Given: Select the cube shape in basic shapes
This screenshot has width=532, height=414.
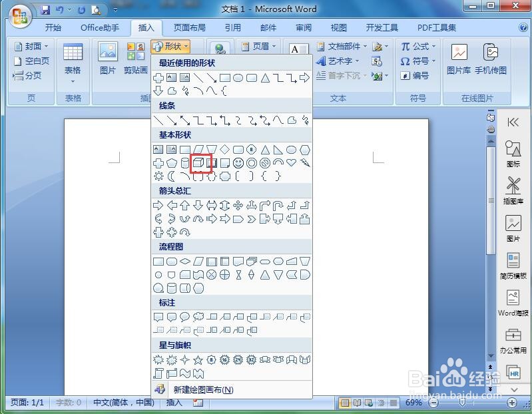Looking at the screenshot, I should point(198,163).
